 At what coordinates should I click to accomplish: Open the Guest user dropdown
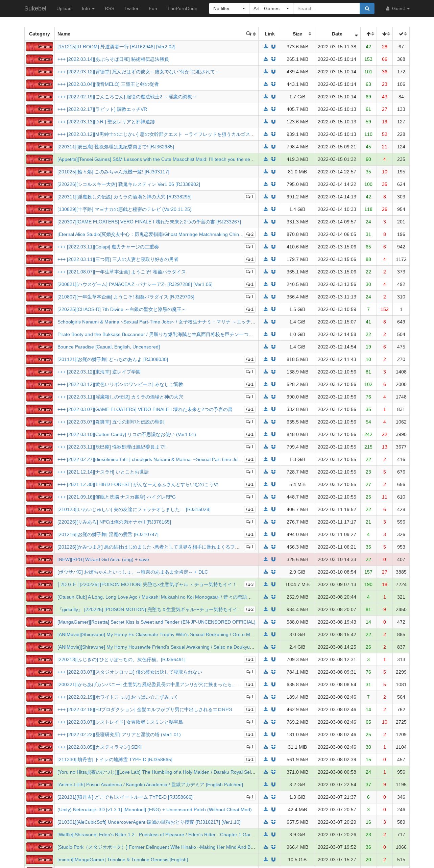[x=398, y=8]
